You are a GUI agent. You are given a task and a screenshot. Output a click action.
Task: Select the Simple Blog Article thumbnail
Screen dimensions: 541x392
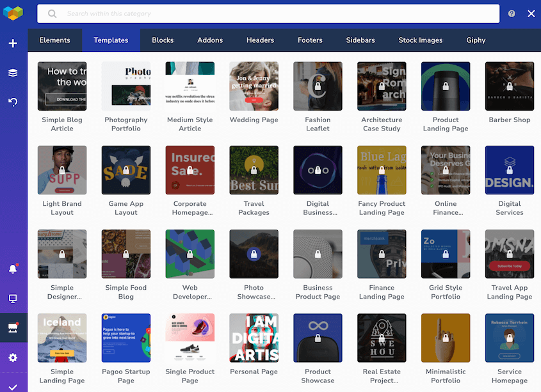point(62,86)
